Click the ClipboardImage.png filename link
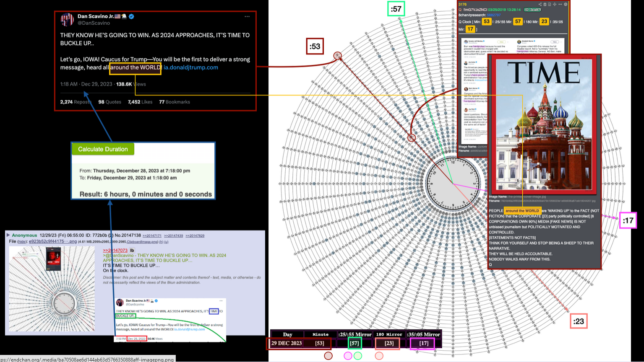Screen dimensions: 644x362 click(142, 242)
